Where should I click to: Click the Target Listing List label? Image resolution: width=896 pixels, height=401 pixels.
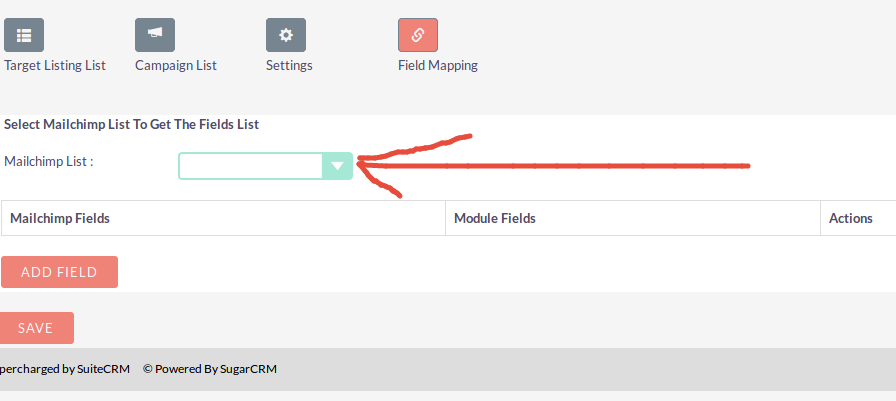[x=55, y=65]
